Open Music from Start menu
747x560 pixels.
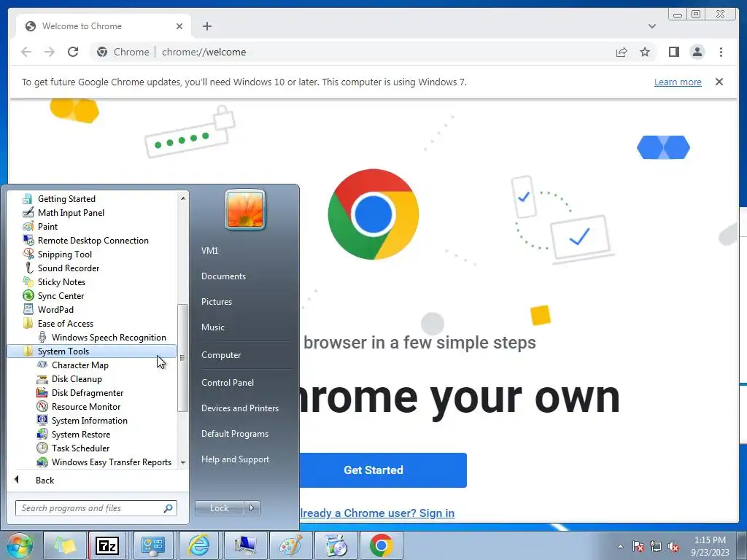pyautogui.click(x=212, y=327)
